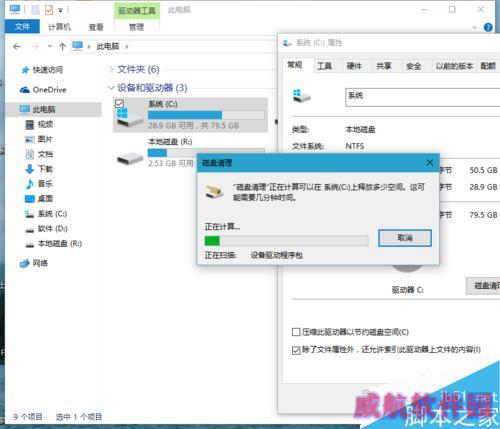
Task: Click the NTFS file system value
Action: coord(355,146)
